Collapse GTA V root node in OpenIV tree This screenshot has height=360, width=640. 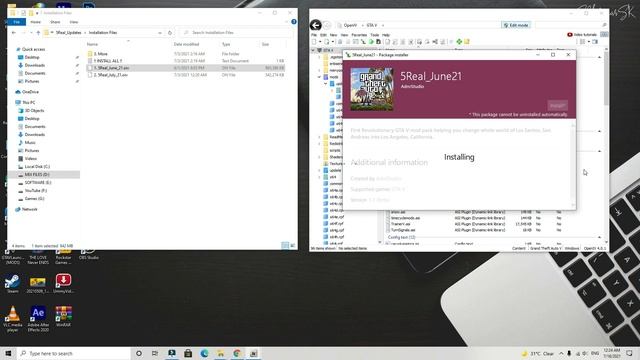tap(313, 50)
